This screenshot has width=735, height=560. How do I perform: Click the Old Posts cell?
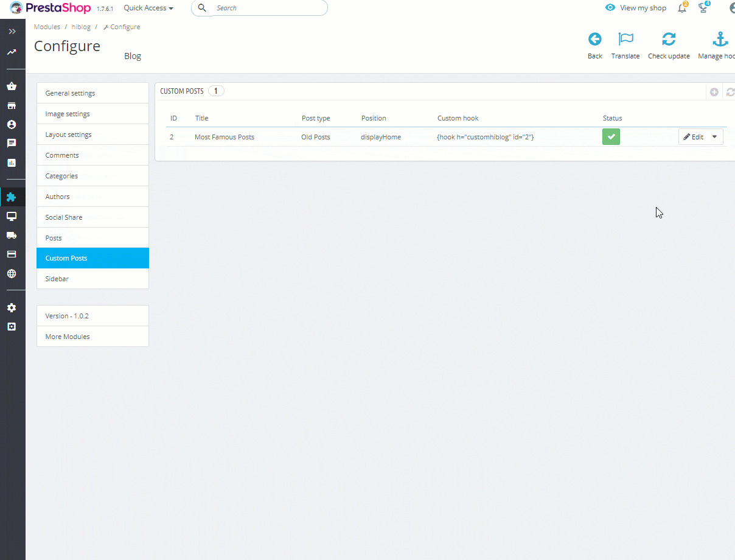(x=316, y=137)
